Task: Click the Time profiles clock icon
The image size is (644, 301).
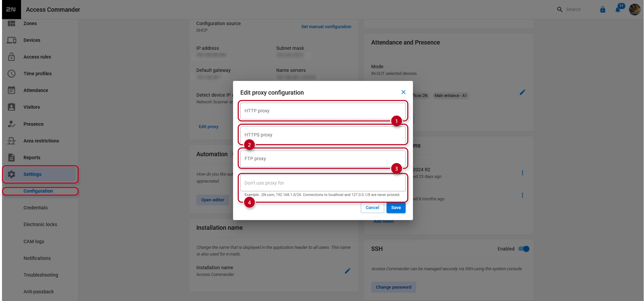Action: click(12, 74)
